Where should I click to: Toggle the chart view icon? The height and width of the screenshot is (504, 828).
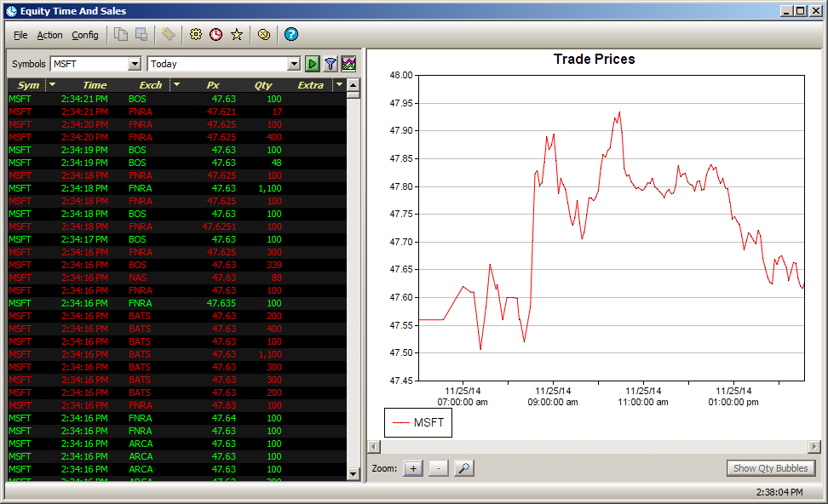348,64
